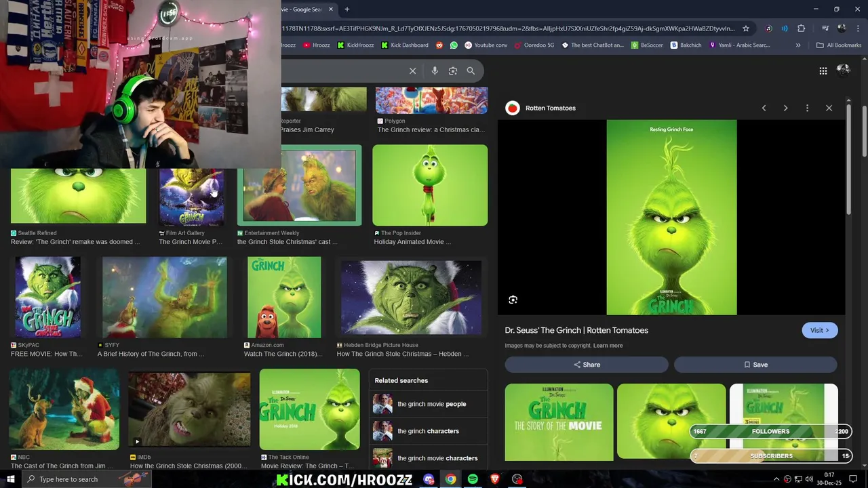Open the Chrome extensions puzzle icon
The image size is (868, 488).
802,28
